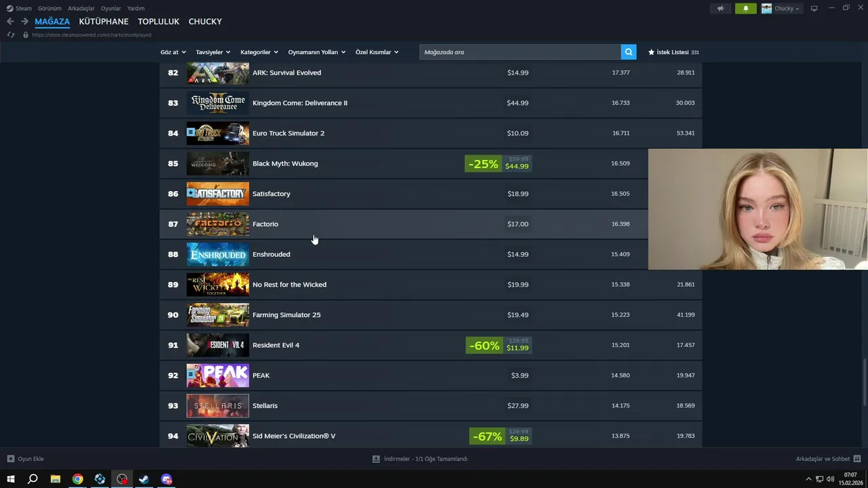Expand the Oynamanın Yolları dropdown
The width and height of the screenshot is (868, 488).
tap(317, 52)
